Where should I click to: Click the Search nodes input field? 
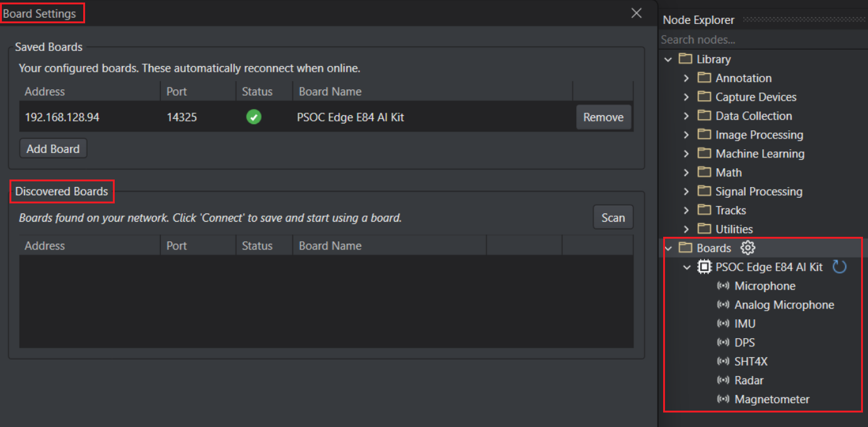tap(763, 40)
